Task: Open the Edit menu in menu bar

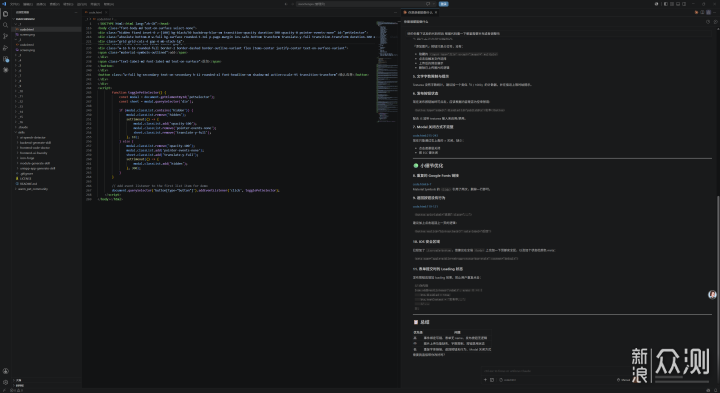Action: coord(28,4)
